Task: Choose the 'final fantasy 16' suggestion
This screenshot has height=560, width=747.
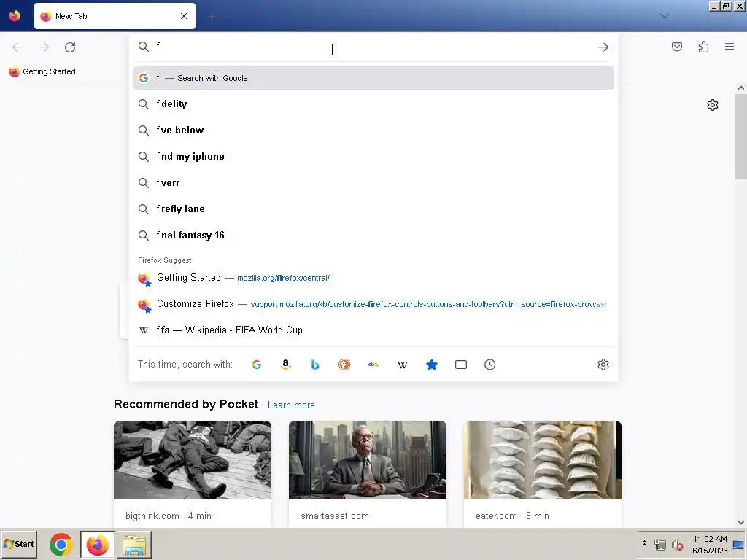Action: pos(373,236)
